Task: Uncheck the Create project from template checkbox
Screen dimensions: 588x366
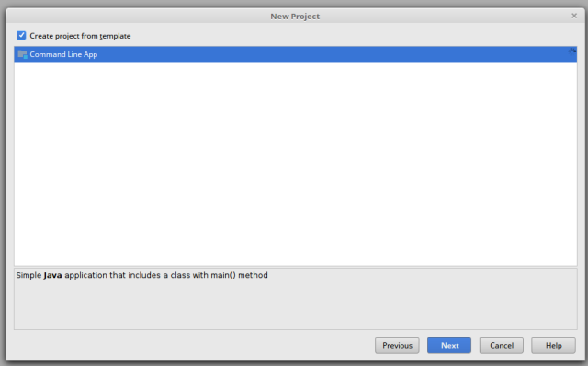Action: point(21,35)
